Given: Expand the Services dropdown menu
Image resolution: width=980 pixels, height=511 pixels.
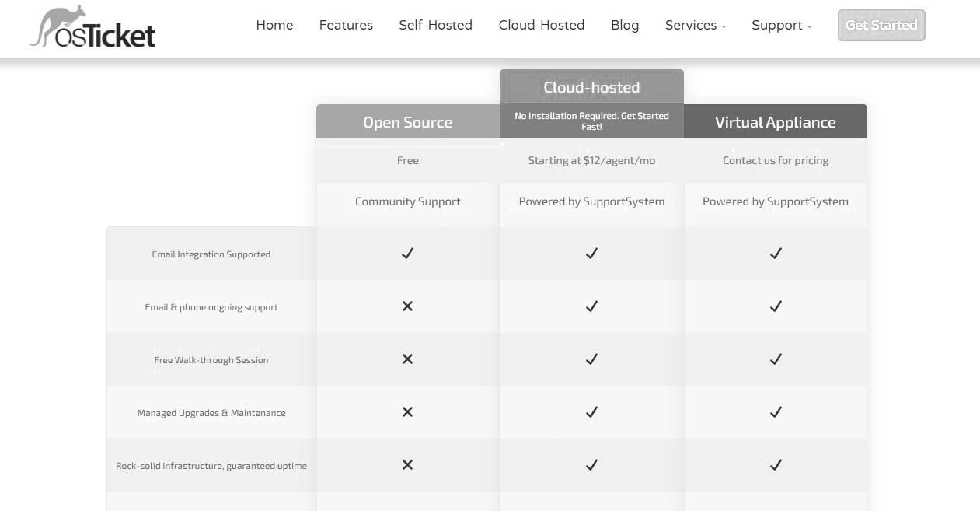Looking at the screenshot, I should point(696,25).
